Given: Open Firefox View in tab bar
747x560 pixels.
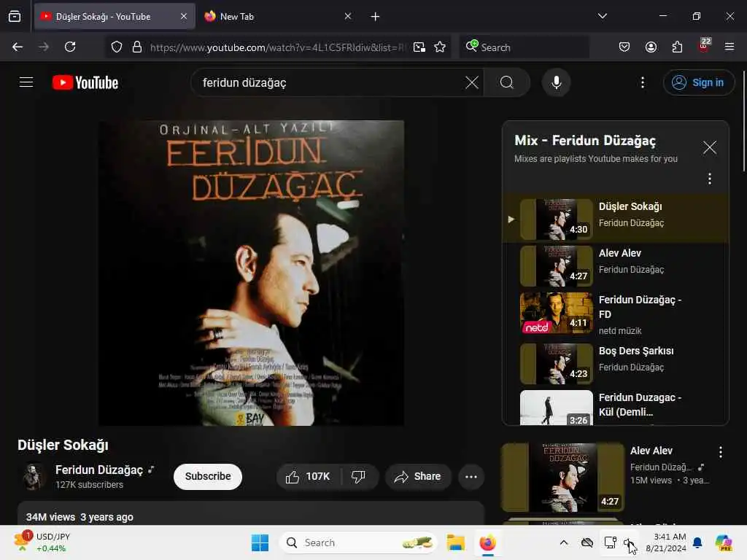Looking at the screenshot, I should click(15, 17).
